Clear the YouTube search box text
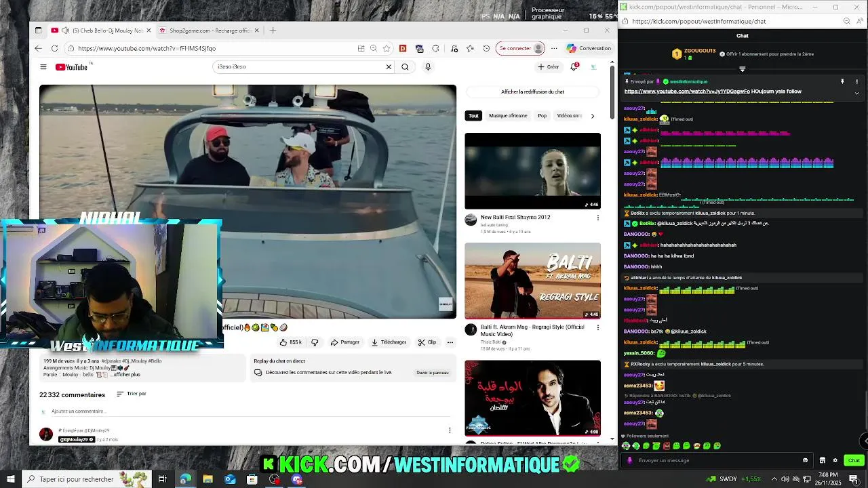This screenshot has height=488, width=868. 389,67
